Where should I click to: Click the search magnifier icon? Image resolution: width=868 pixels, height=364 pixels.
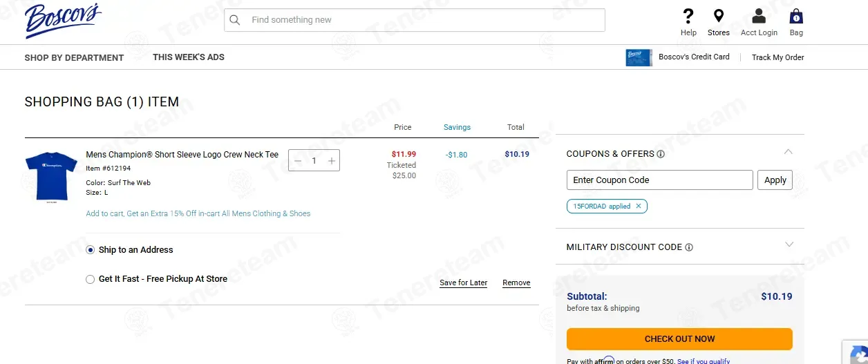click(x=235, y=20)
